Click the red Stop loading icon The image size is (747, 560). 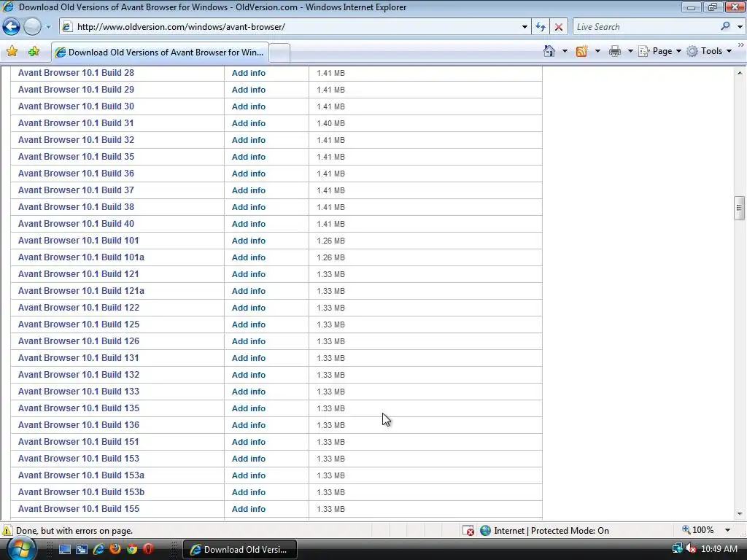pos(558,27)
